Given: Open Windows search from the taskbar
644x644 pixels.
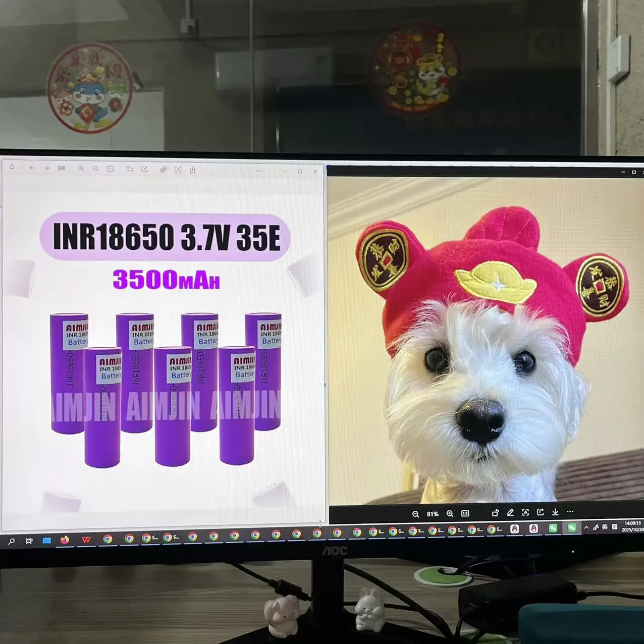Looking at the screenshot, I should pyautogui.click(x=11, y=541).
